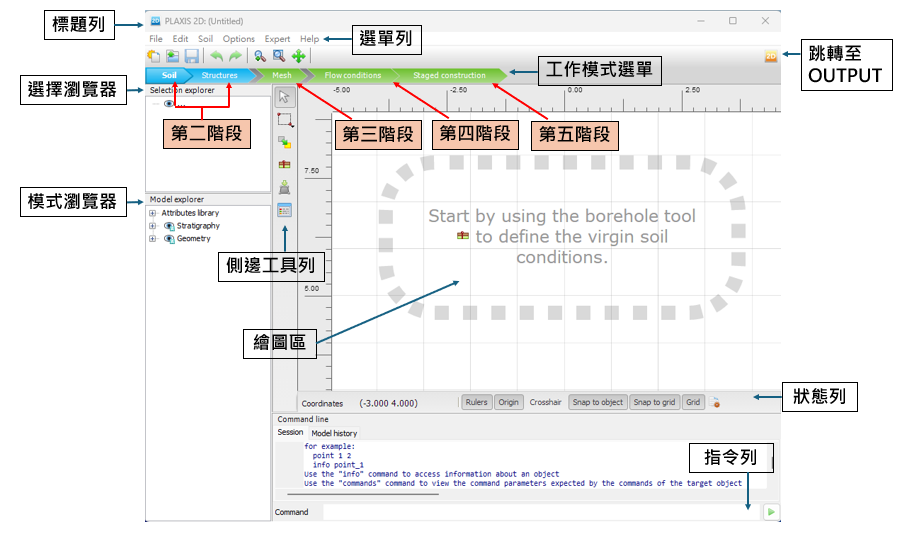The height and width of the screenshot is (535, 920).
Task: Open the Show materials icon
Action: point(285,211)
